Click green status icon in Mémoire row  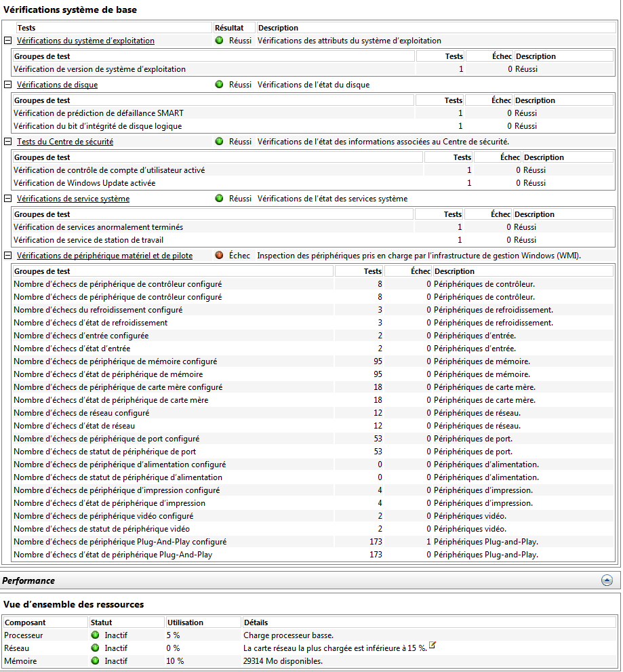click(95, 661)
